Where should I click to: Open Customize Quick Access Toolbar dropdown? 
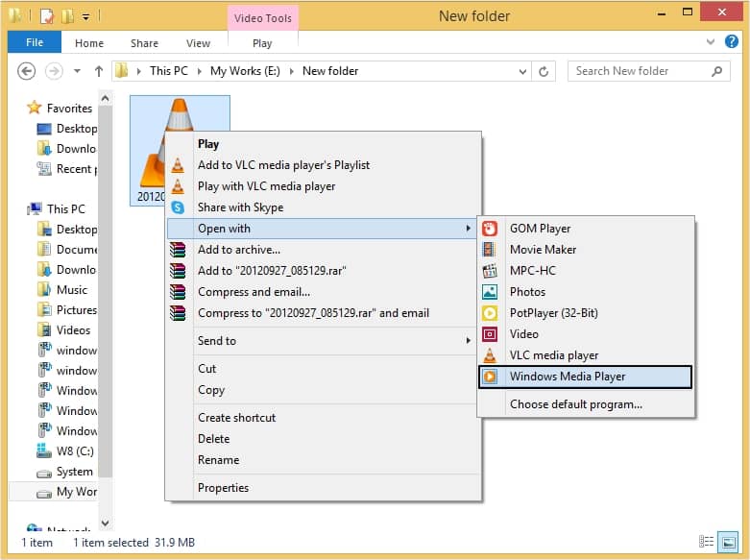pyautogui.click(x=85, y=17)
